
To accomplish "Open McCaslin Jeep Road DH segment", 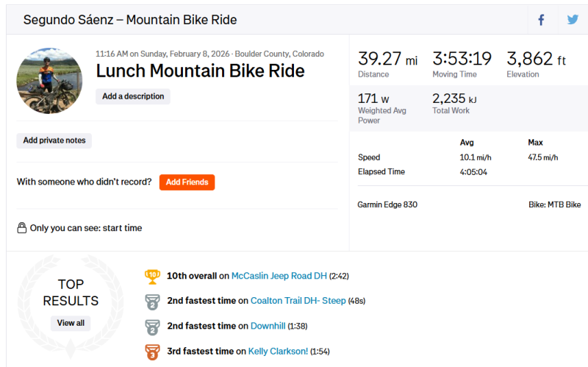I will 279,276.
